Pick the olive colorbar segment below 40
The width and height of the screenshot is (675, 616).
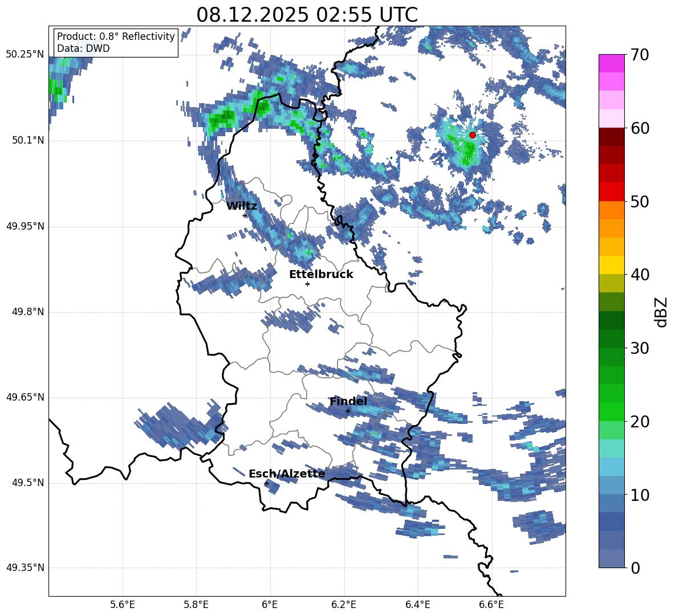[x=611, y=283]
